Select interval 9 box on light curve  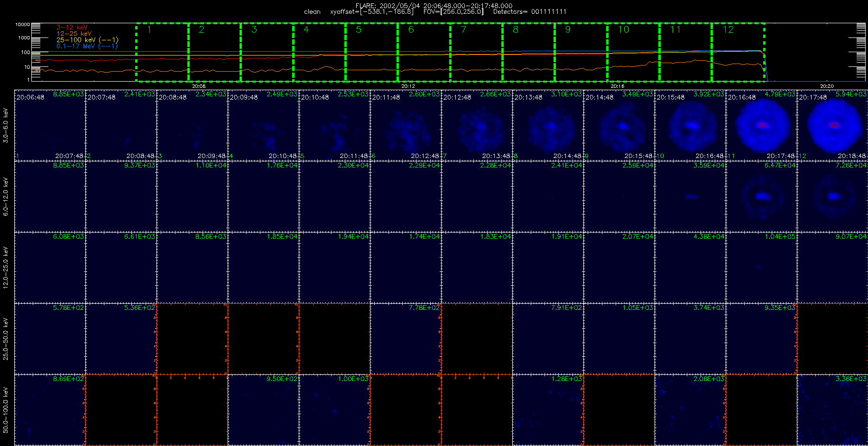point(581,52)
